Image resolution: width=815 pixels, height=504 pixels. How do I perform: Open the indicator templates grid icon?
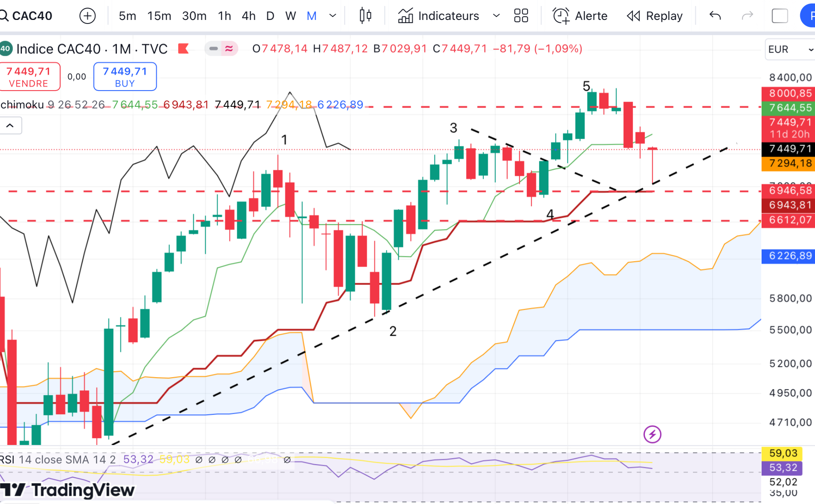pos(521,16)
